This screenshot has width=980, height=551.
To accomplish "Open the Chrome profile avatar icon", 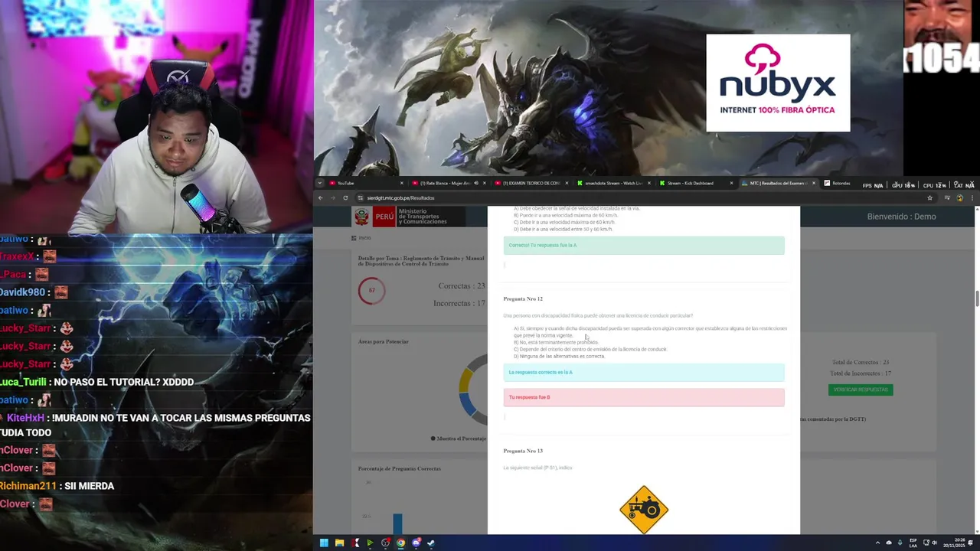I will tap(959, 197).
